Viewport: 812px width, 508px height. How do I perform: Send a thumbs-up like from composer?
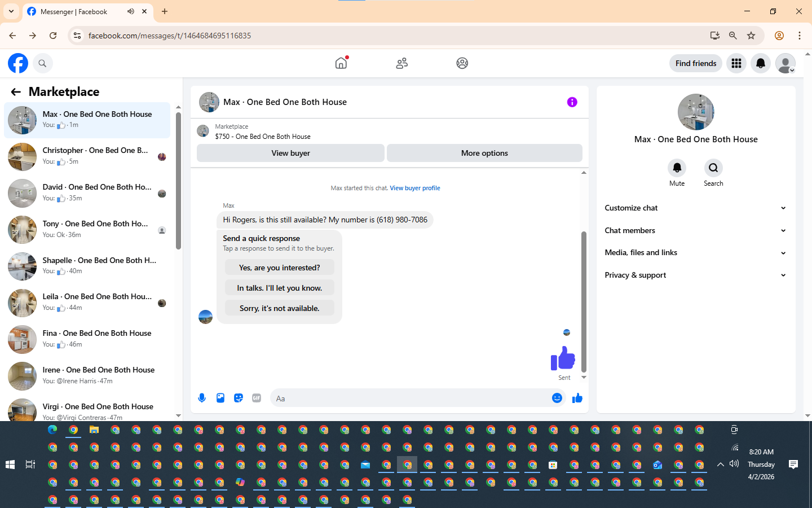577,398
